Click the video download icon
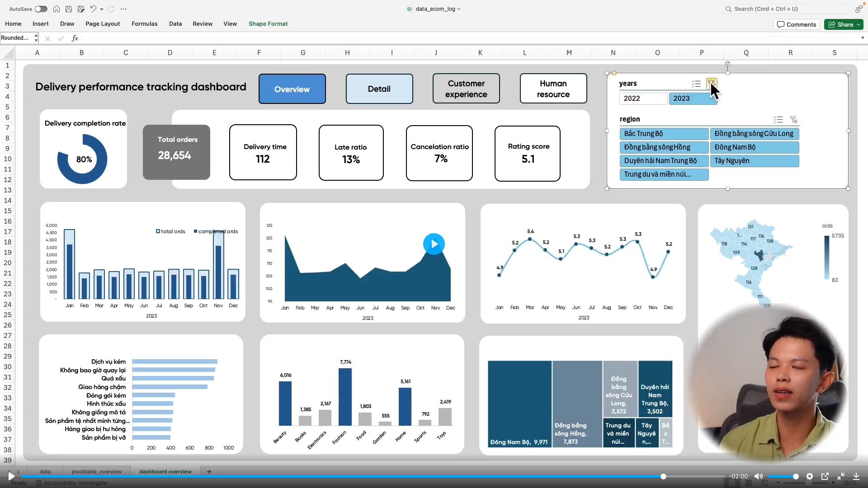This screenshot has width=868, height=488. 856,476
